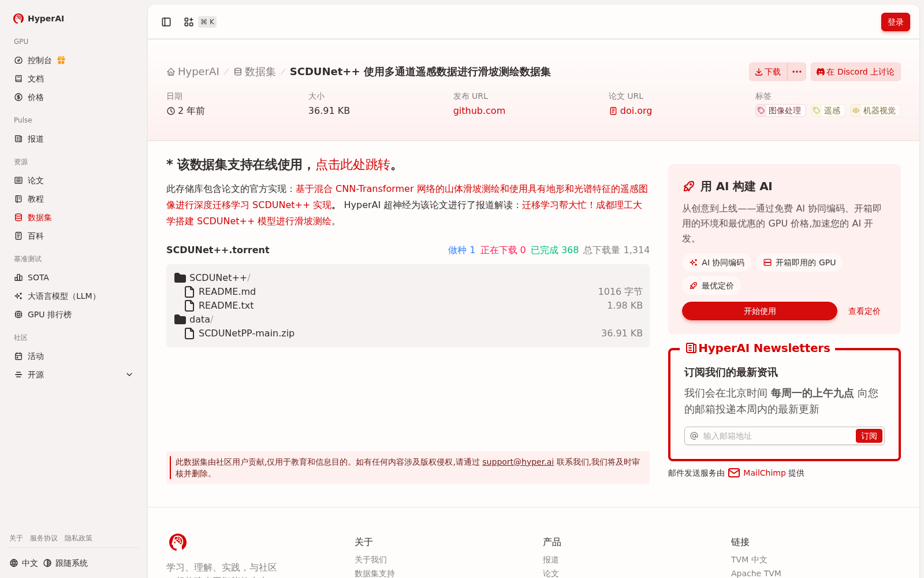The width and height of the screenshot is (924, 578).
Task: Expand the 开源 chevron
Action: click(x=129, y=375)
